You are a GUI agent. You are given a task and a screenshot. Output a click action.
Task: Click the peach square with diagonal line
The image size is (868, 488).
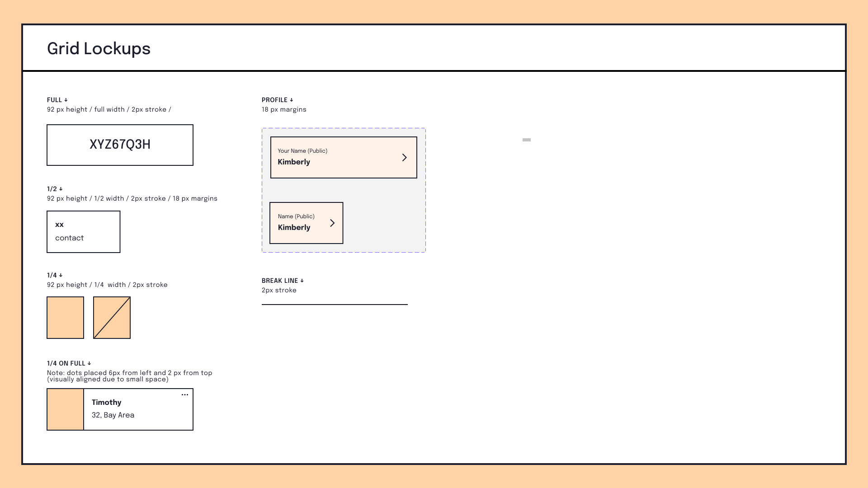112,318
